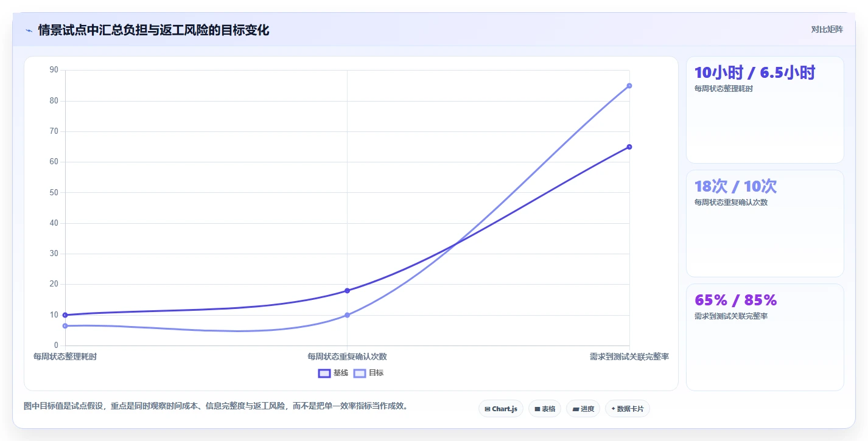
Task: Click the chart title 情景试点中汇总负担与返工风险的目标变化
Action: coord(153,30)
